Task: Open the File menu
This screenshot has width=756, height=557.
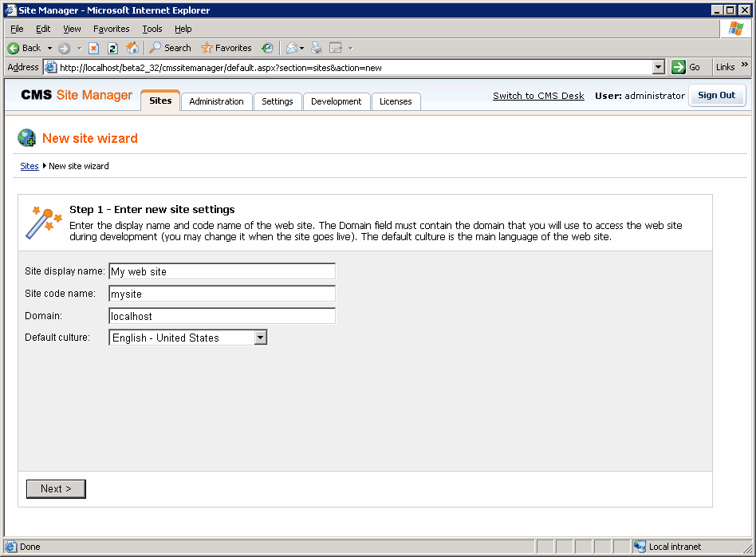Action: [x=17, y=29]
